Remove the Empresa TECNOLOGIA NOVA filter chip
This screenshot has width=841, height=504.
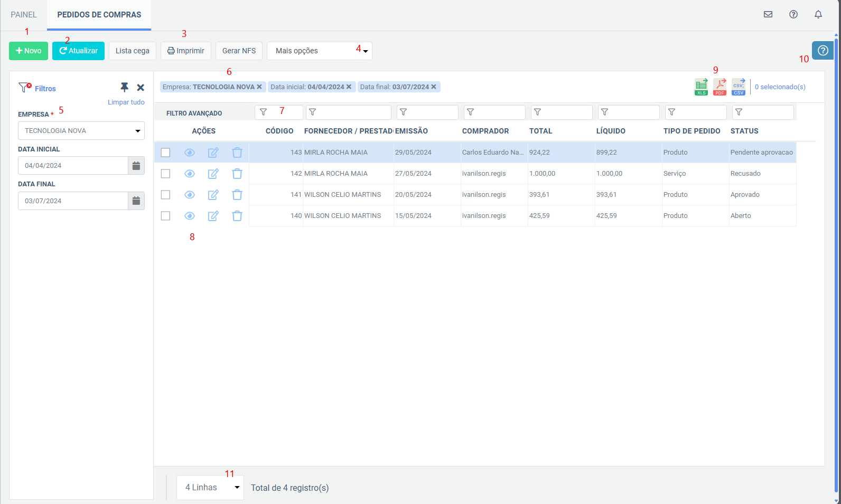tap(259, 87)
